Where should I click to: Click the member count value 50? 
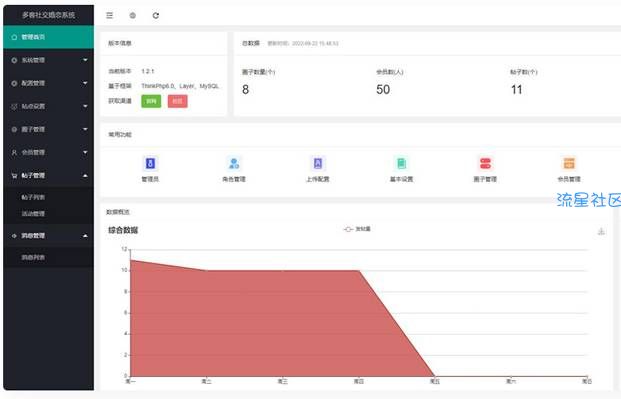point(383,90)
